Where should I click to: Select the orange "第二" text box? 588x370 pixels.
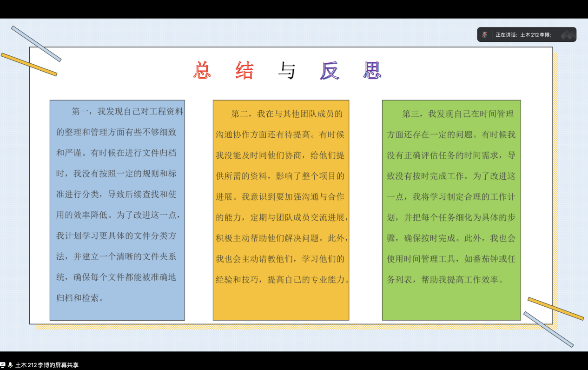[281, 210]
